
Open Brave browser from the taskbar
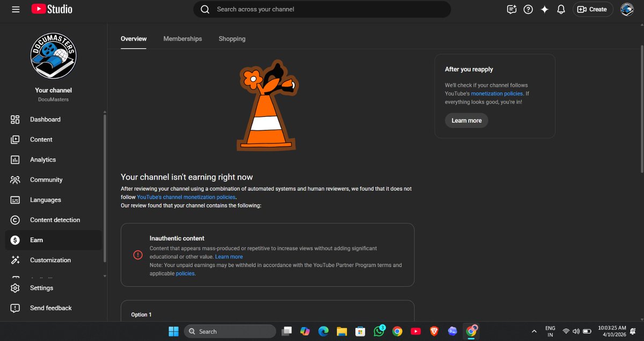pyautogui.click(x=434, y=331)
